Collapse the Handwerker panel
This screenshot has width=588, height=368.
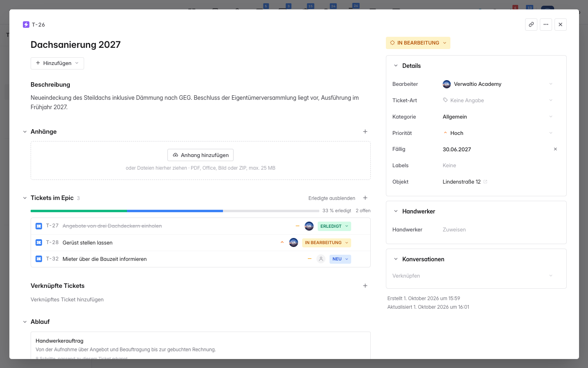(x=396, y=211)
